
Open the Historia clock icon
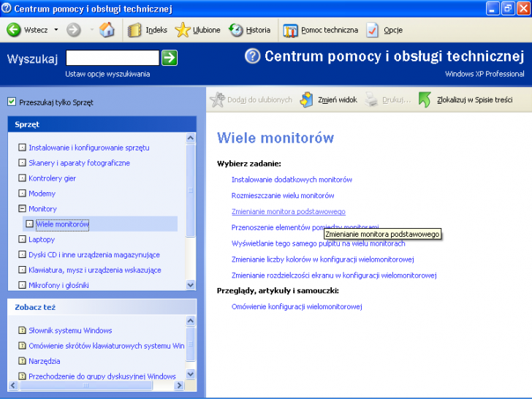pyautogui.click(x=236, y=30)
